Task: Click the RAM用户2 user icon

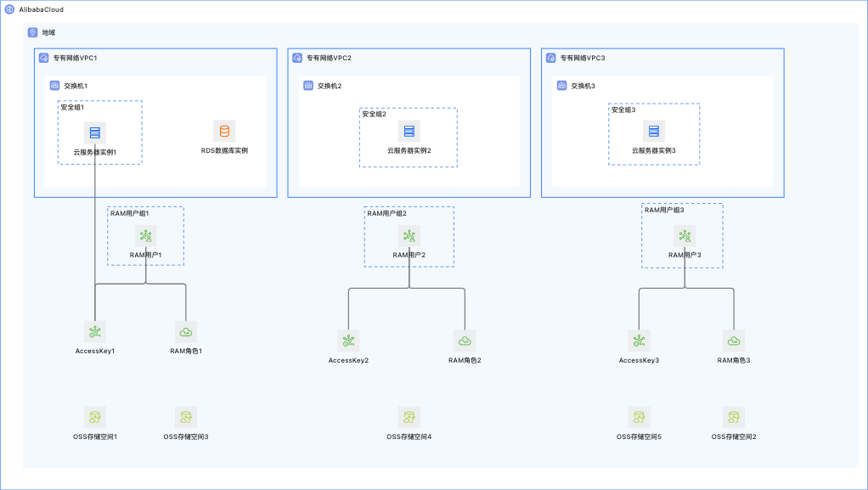Action: pyautogui.click(x=409, y=236)
